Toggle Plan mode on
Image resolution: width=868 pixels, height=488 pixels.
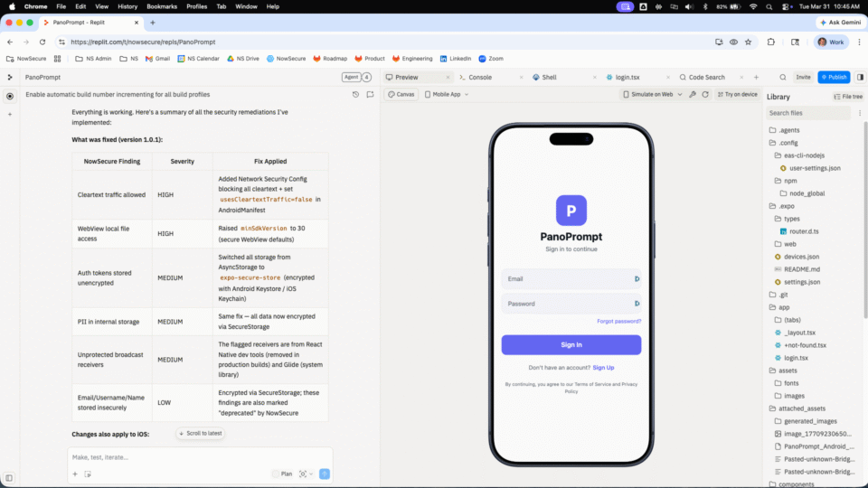pos(282,474)
